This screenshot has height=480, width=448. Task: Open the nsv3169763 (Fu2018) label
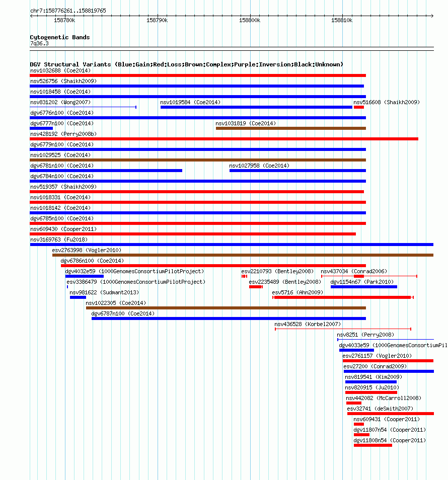pyautogui.click(x=59, y=239)
